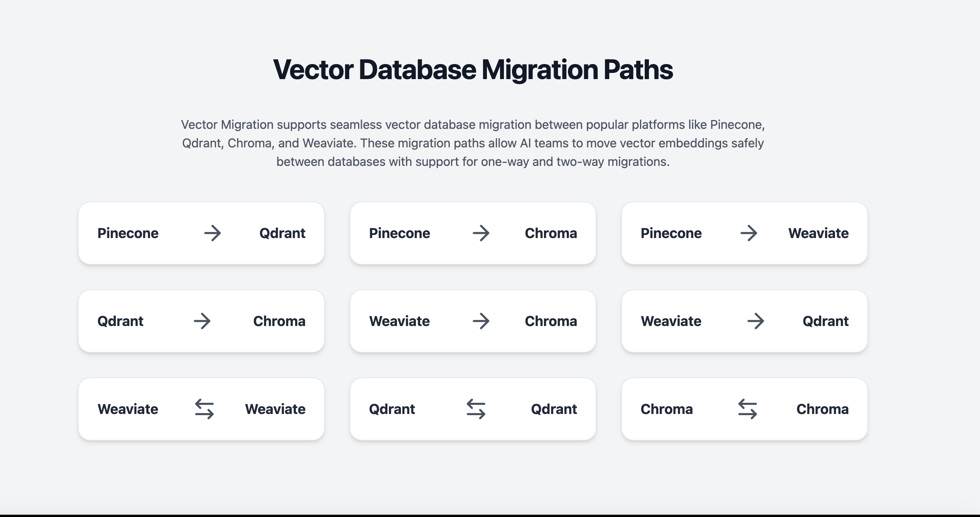Select the Pinecone to Chroma migration card
Image resolution: width=980 pixels, height=517 pixels.
coord(473,233)
